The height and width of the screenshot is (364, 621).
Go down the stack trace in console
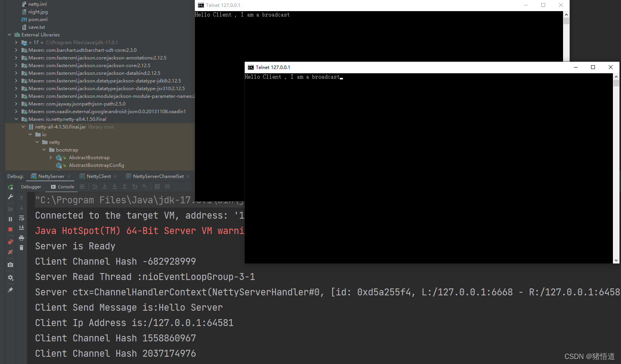coord(21,208)
